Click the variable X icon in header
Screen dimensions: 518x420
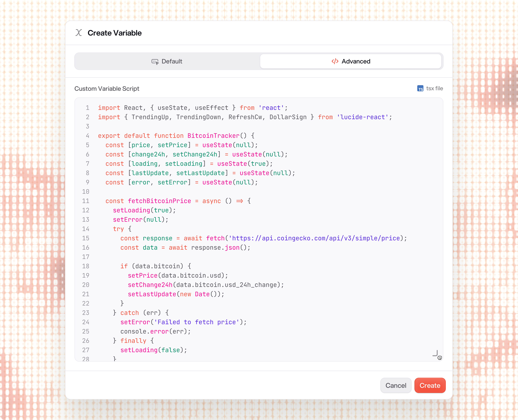78,33
